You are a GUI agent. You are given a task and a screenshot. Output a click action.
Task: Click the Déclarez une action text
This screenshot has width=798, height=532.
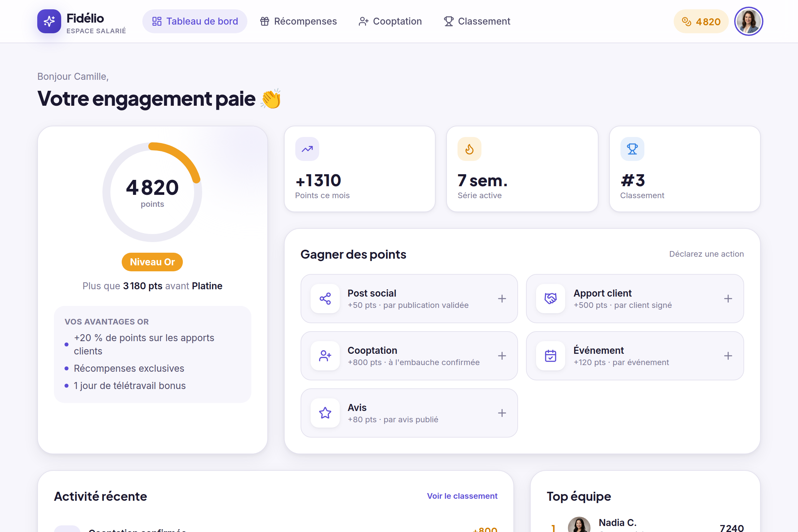tap(706, 254)
